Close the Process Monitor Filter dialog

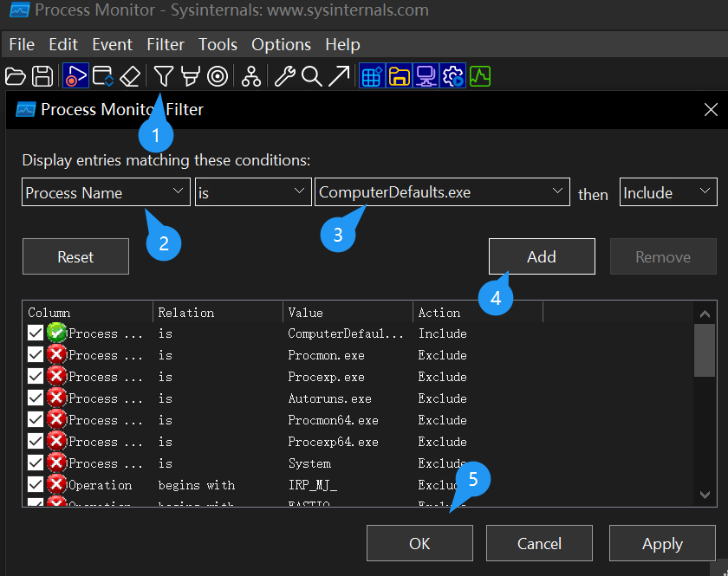coord(711,109)
